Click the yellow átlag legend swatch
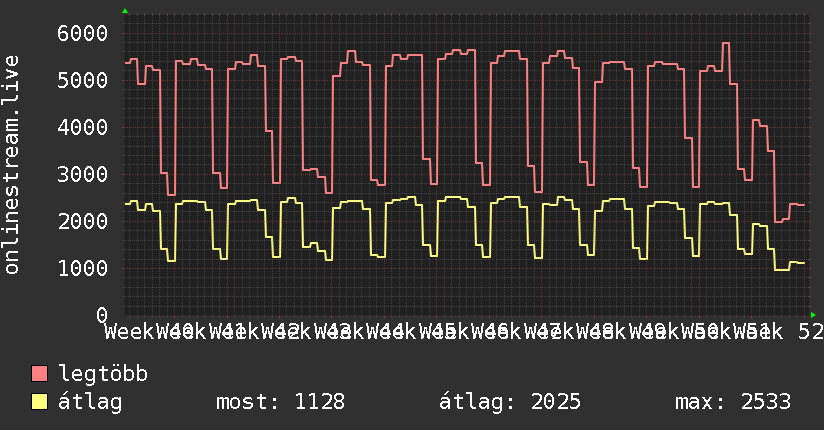The image size is (824, 430). click(39, 402)
